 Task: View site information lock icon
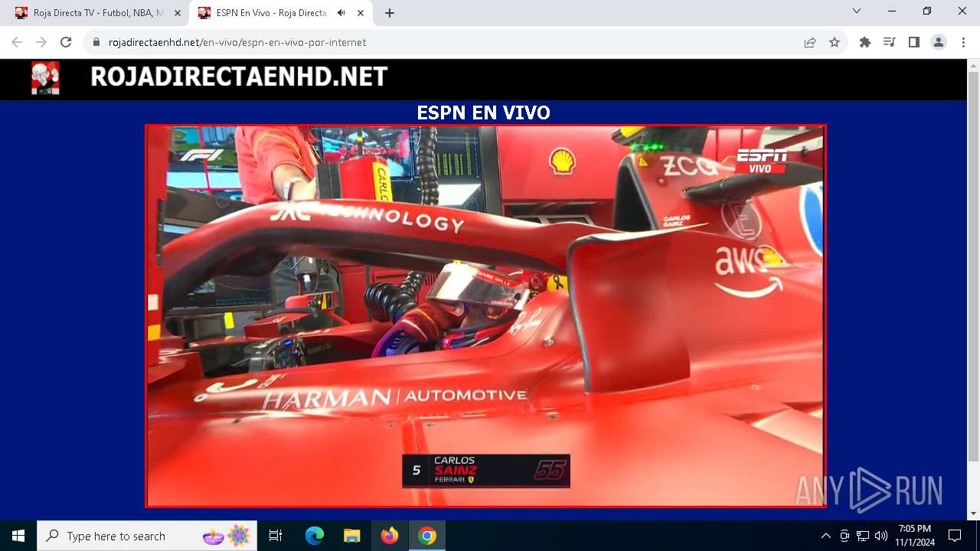(x=96, y=42)
